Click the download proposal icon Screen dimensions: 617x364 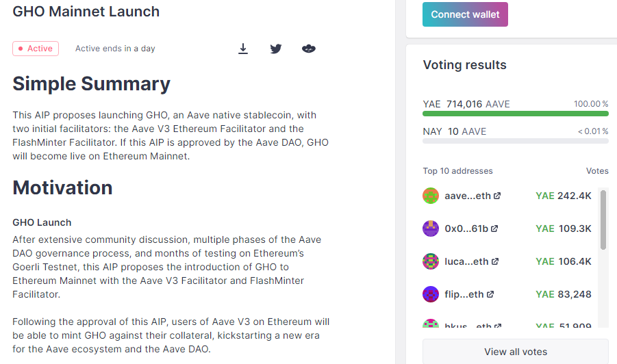click(x=243, y=49)
